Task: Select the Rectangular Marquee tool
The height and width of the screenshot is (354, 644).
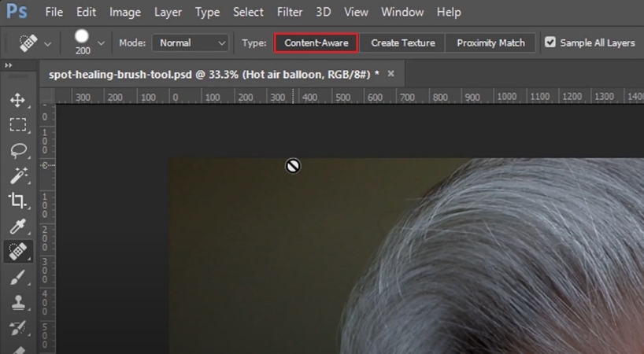Action: click(x=17, y=125)
